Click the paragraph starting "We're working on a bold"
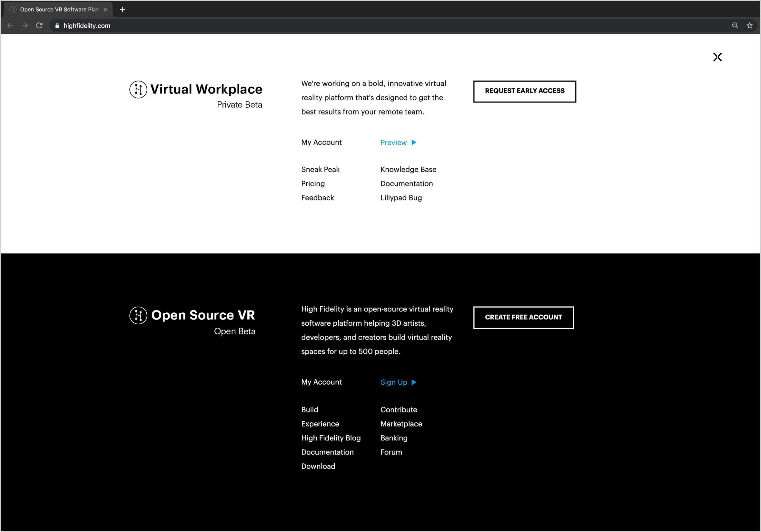 tap(373, 98)
